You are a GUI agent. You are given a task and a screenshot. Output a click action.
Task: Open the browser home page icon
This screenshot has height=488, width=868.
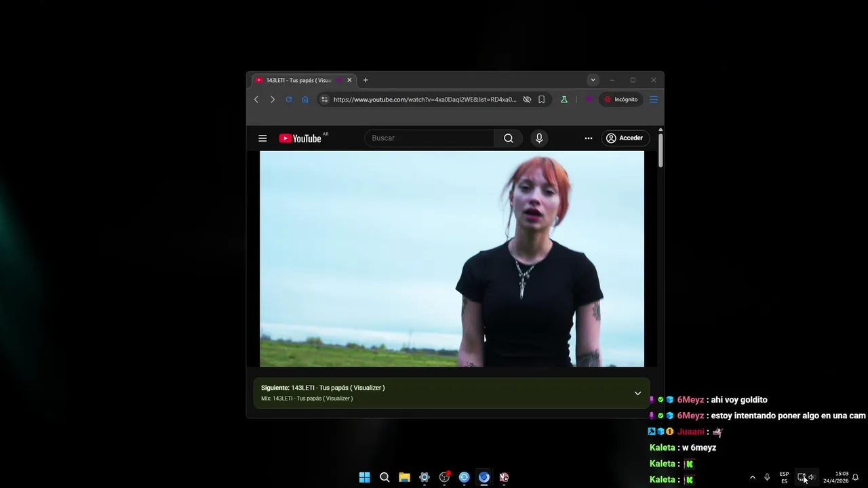tap(305, 100)
